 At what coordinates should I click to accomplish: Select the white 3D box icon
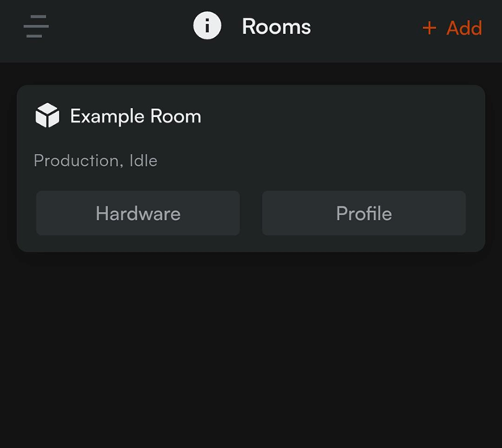point(48,115)
